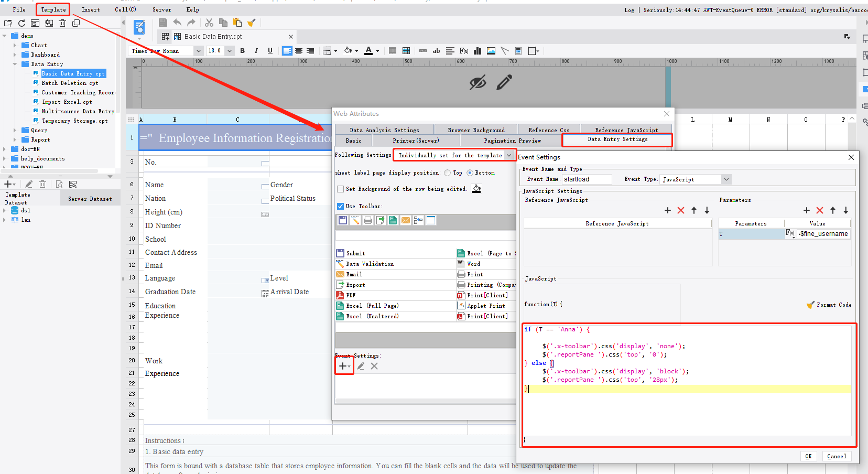Viewport: 868px width, 474px height.
Task: Delete the selected parameter using red X icon
Action: pyautogui.click(x=820, y=210)
